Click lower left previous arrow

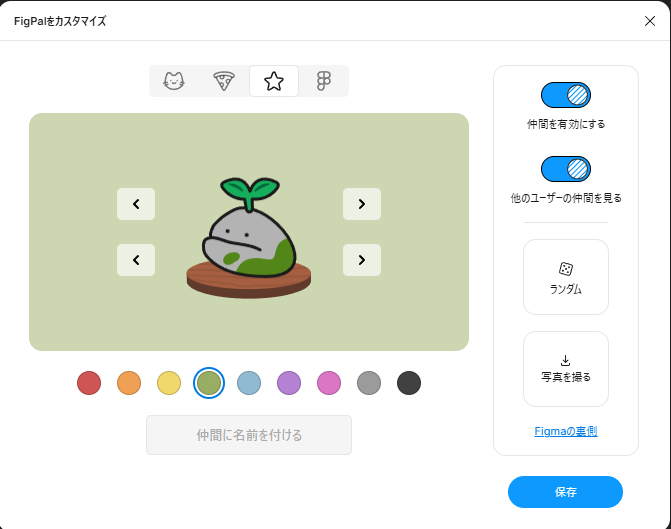pyautogui.click(x=136, y=260)
